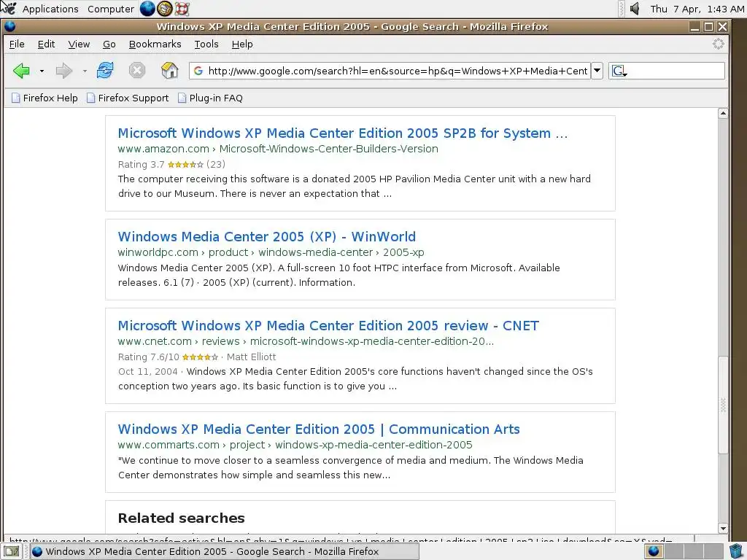Expand the address bar URL history dropdown
The image size is (747, 560).
coord(597,71)
